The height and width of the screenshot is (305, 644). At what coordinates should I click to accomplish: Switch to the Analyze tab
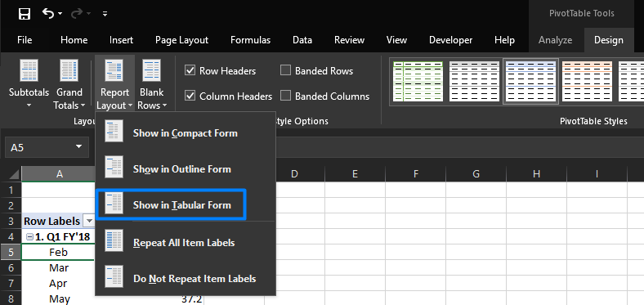555,40
